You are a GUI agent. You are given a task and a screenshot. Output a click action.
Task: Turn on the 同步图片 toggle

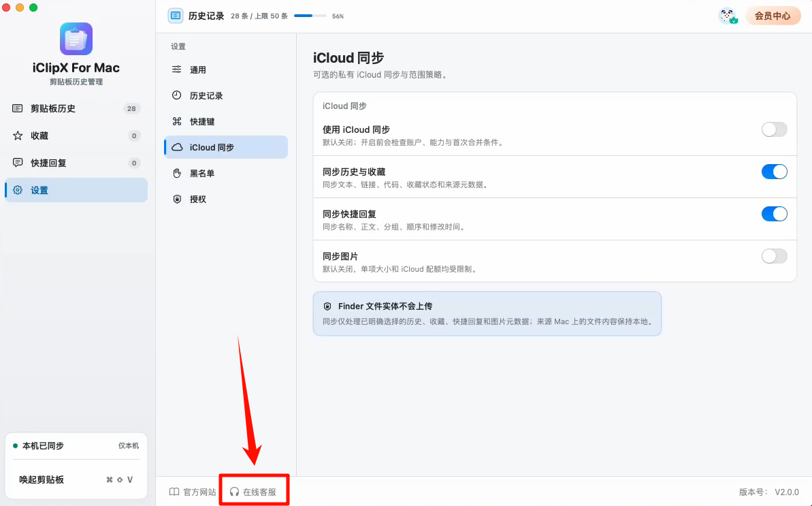[x=774, y=256]
